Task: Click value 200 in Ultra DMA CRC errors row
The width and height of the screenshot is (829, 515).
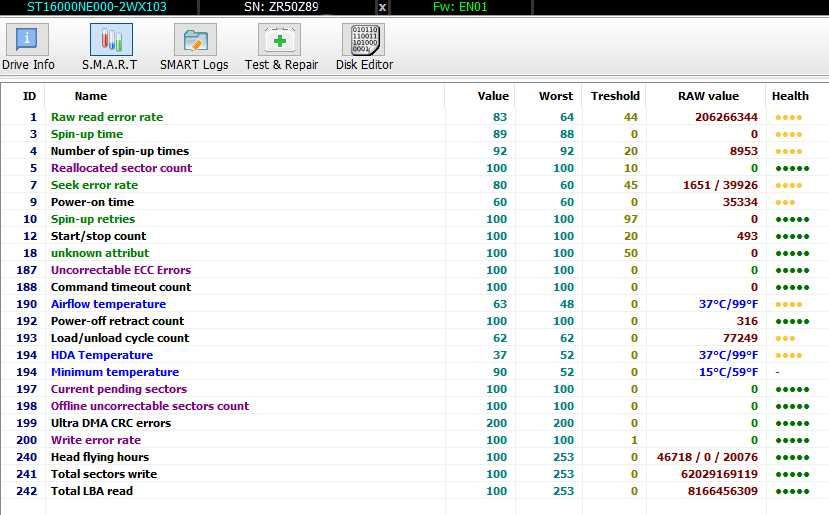Action: point(496,423)
